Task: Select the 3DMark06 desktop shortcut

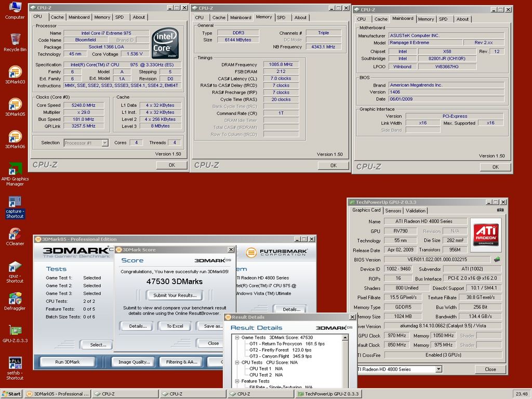Action: 15,139
